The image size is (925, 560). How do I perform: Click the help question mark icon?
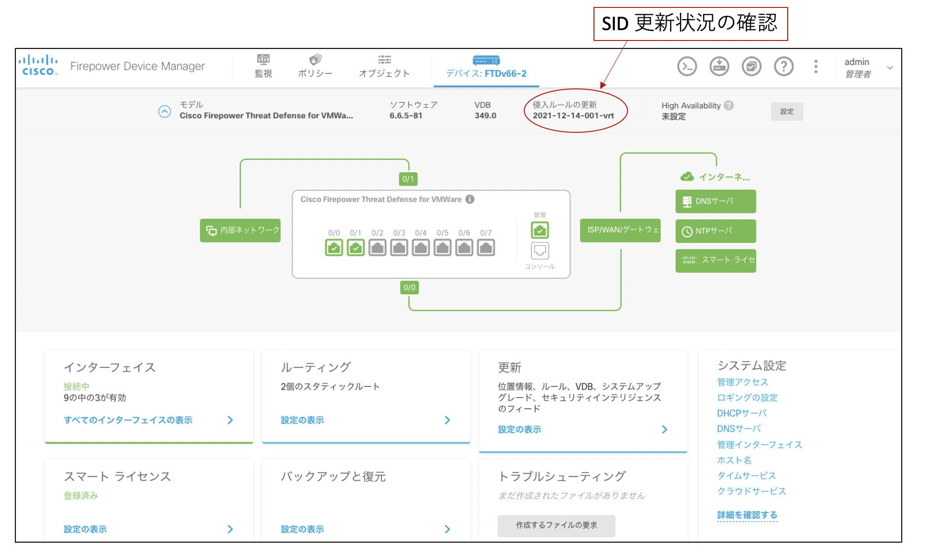coord(784,66)
